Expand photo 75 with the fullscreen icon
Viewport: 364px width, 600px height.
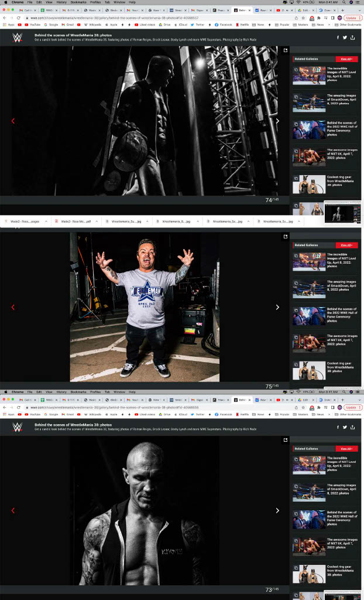pos(286,236)
